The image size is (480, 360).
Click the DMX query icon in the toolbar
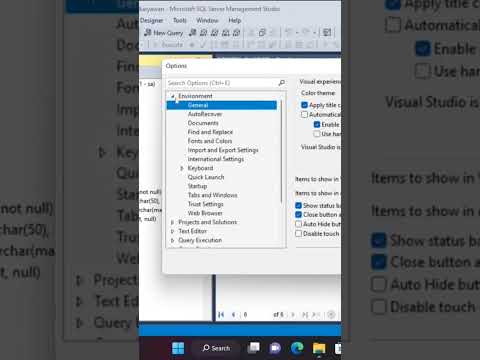pyautogui.click(x=215, y=32)
